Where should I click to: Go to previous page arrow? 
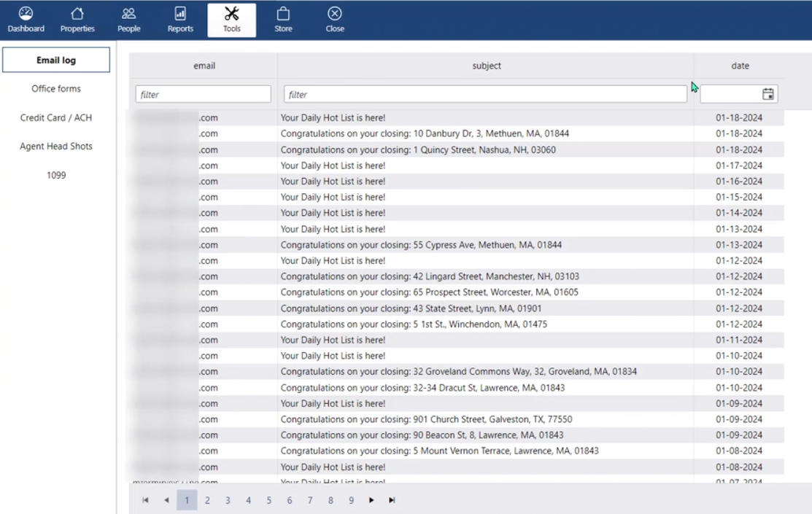[166, 500]
